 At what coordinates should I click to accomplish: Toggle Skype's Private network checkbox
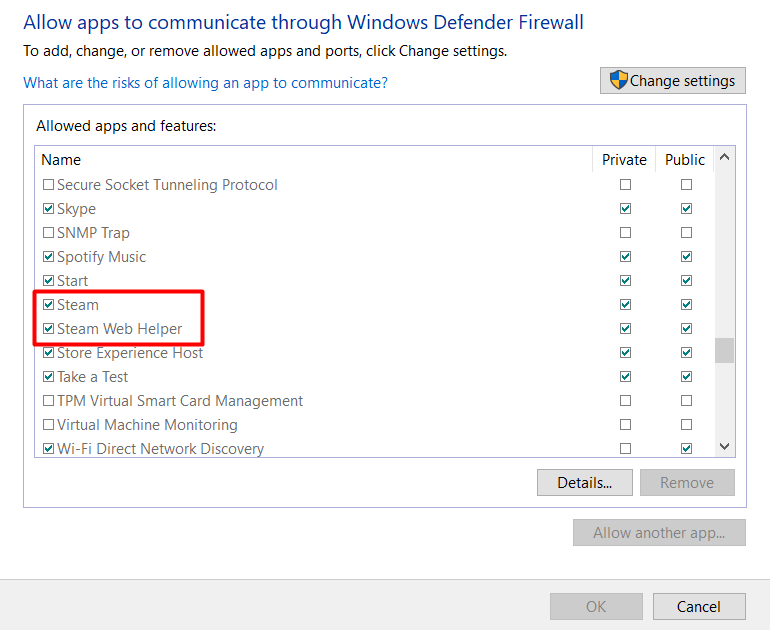coord(625,209)
